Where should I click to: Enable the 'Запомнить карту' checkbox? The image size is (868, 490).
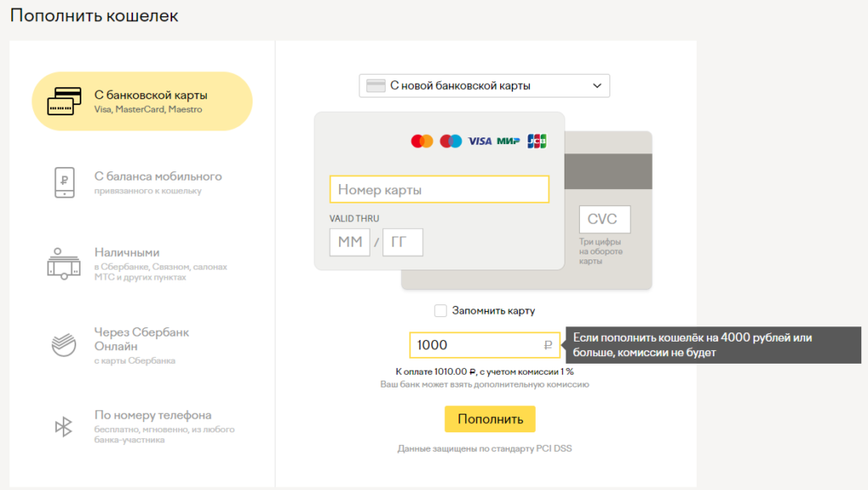pos(440,311)
